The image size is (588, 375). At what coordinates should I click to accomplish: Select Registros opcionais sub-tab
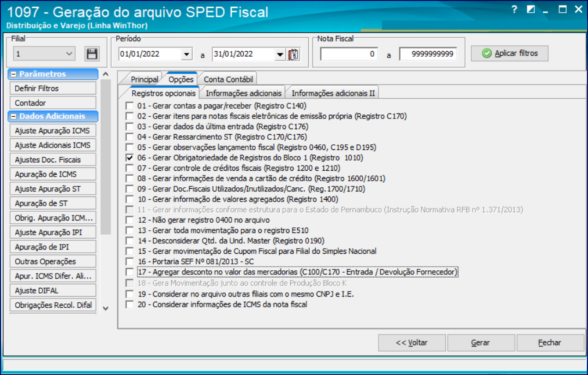pos(164,93)
